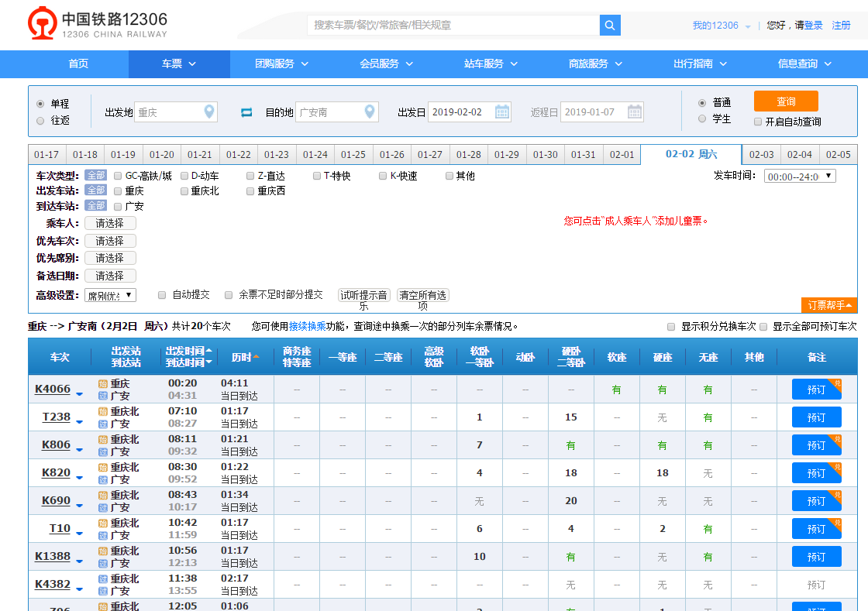Click the top site search input field
The height and width of the screenshot is (611, 868).
click(x=453, y=26)
